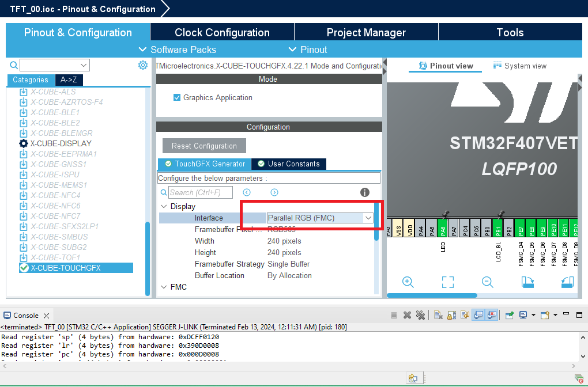Click the Reset Configuration button

(x=203, y=145)
